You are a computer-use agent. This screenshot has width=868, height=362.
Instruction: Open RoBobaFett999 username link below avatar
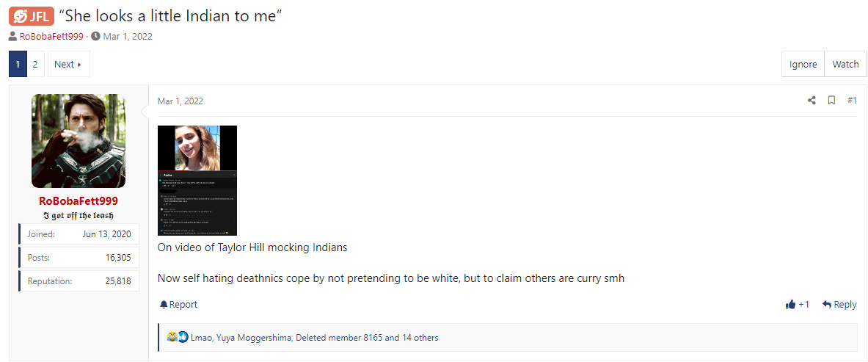(79, 200)
